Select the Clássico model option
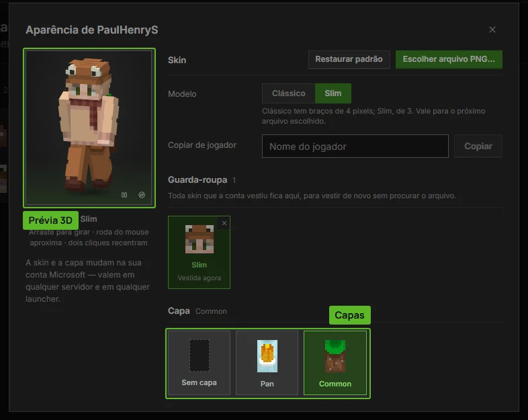Screen dimensions: 528x420 click(x=289, y=93)
